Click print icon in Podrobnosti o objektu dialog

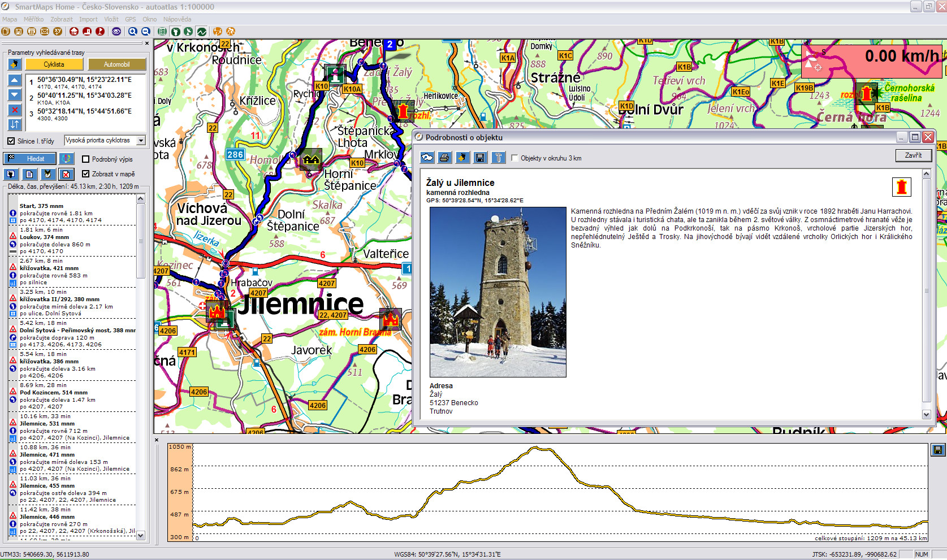444,158
